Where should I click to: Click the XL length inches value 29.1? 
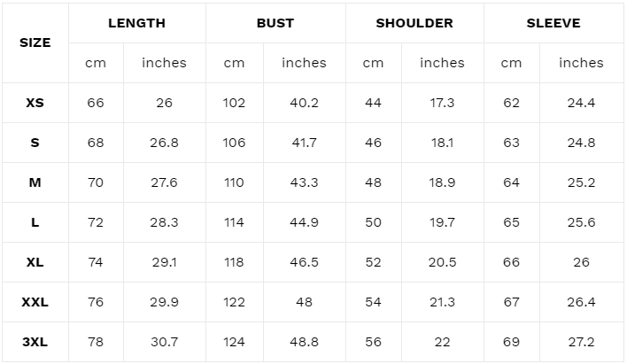click(x=165, y=262)
